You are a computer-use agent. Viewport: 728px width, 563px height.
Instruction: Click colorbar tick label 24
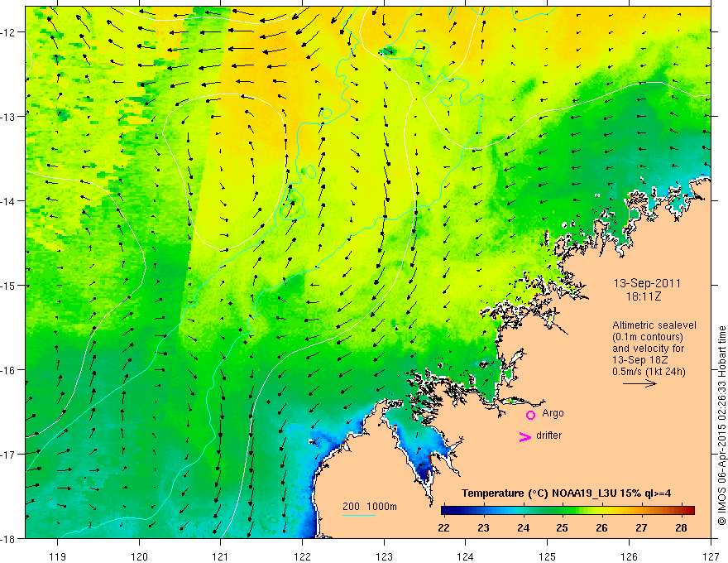pos(523,528)
